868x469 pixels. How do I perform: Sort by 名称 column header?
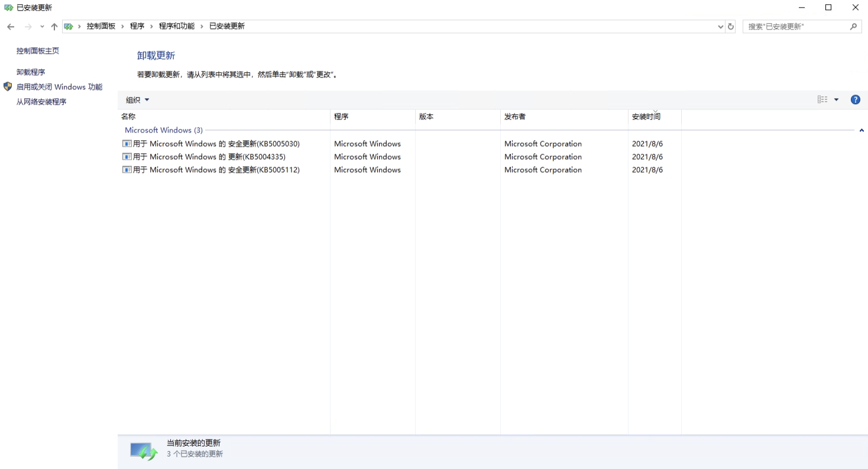point(224,117)
